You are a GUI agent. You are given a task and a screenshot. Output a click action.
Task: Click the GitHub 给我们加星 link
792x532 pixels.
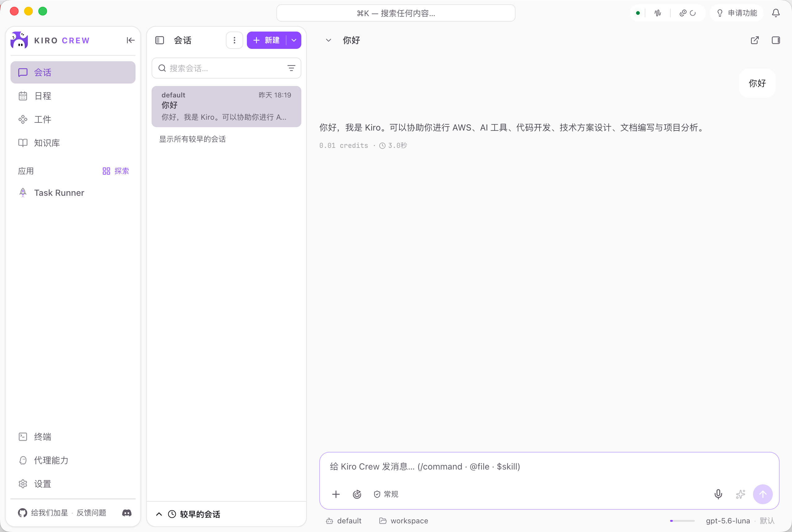[x=43, y=513]
